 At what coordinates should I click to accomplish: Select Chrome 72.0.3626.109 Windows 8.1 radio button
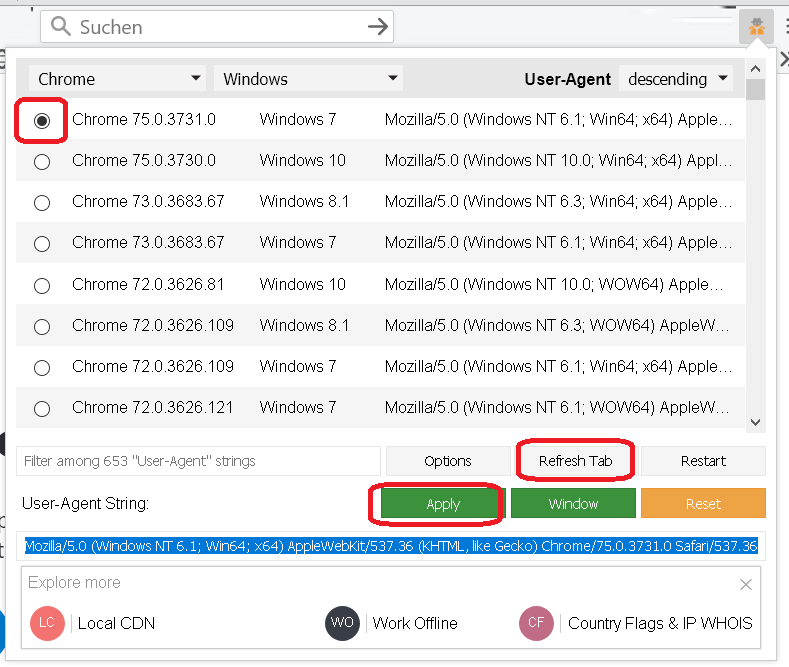coord(42,327)
